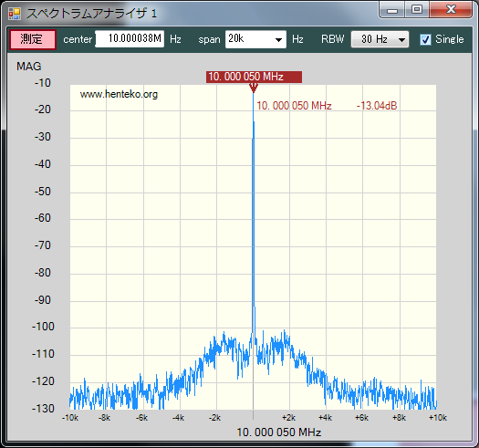479x448 pixels.
Task: Click the -10k label on frequency axis
Action: pos(70,418)
